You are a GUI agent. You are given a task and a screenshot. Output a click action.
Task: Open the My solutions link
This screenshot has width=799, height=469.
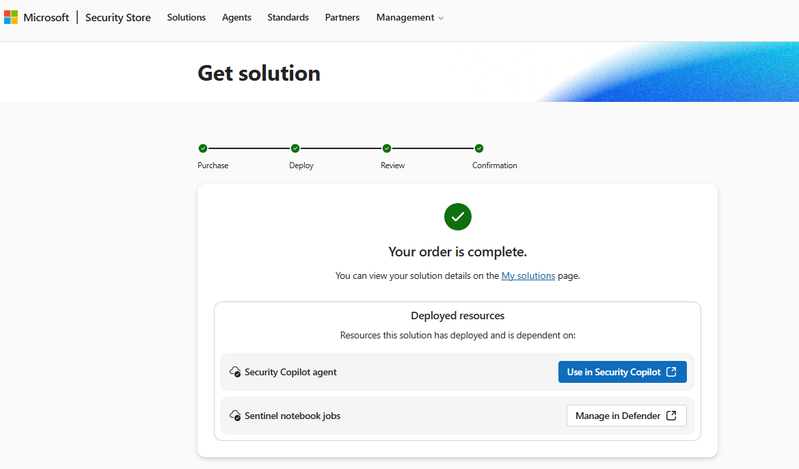(528, 276)
